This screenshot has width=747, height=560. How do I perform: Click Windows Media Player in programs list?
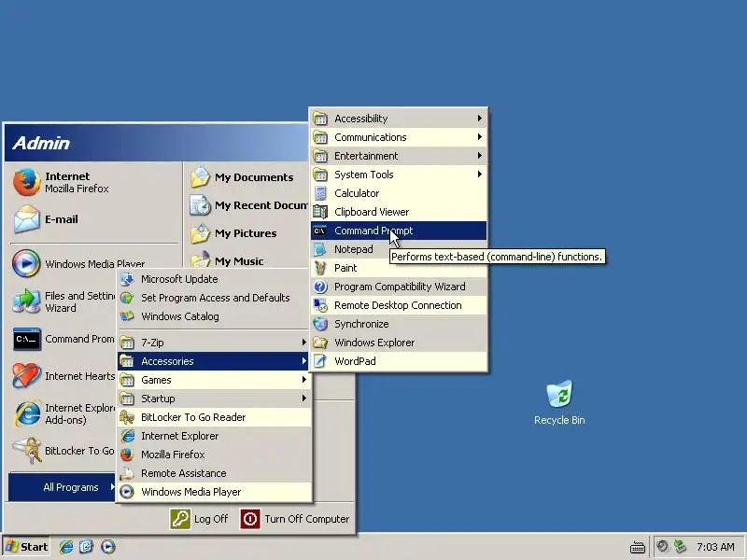coord(214,492)
